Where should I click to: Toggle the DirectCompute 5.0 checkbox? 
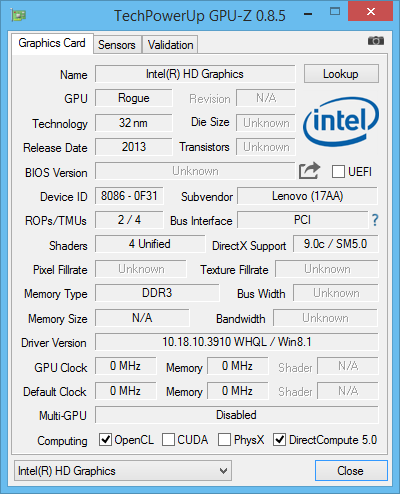[x=279, y=440]
